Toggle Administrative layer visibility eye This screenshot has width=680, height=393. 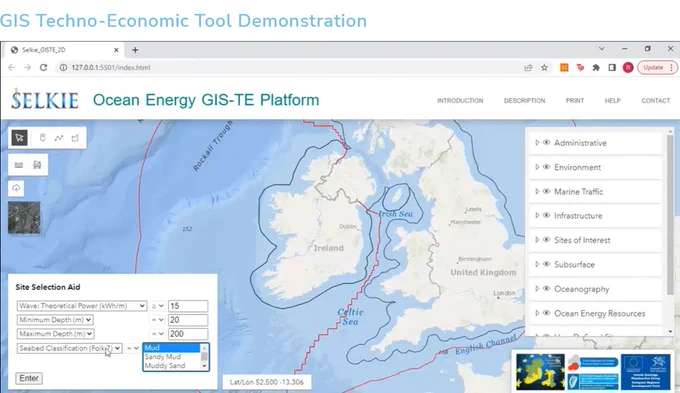click(546, 142)
